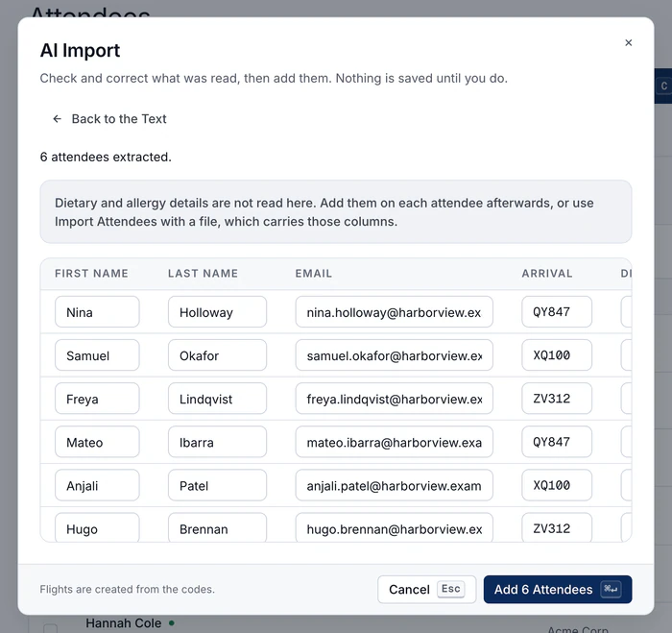The height and width of the screenshot is (633, 672).
Task: Edit Anjali Patel's email field
Action: [x=394, y=485]
